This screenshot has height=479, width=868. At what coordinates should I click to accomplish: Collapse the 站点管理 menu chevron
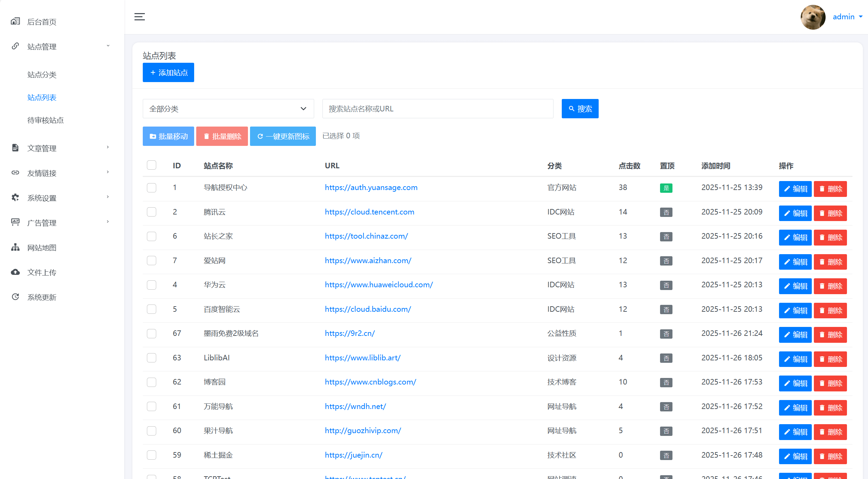[x=108, y=46]
